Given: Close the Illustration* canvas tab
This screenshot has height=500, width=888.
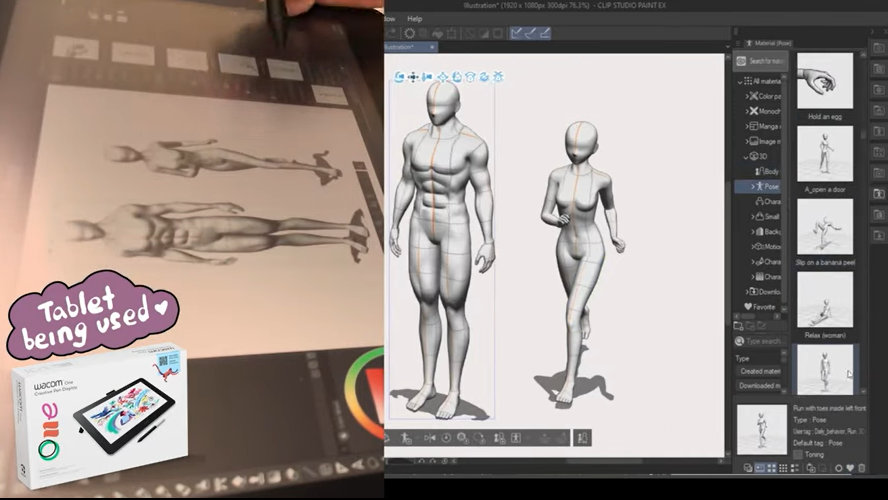Looking at the screenshot, I should tap(432, 47).
